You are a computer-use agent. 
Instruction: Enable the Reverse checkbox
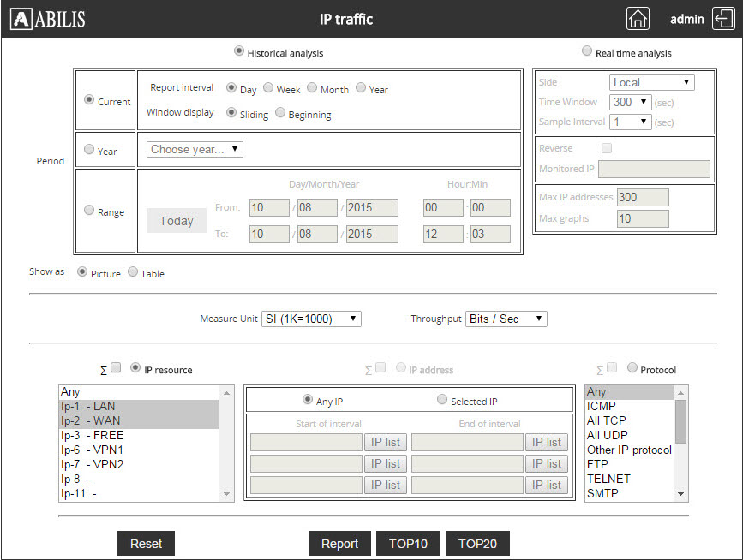(x=607, y=148)
